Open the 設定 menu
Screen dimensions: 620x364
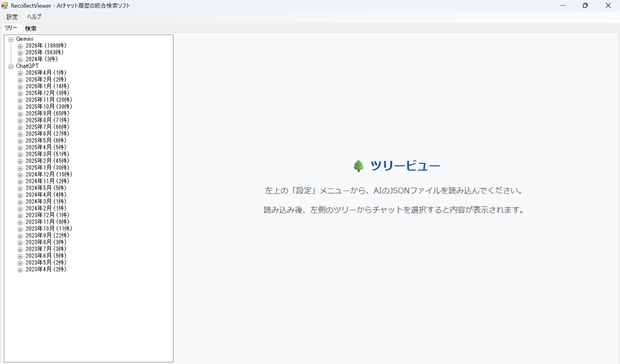click(12, 17)
